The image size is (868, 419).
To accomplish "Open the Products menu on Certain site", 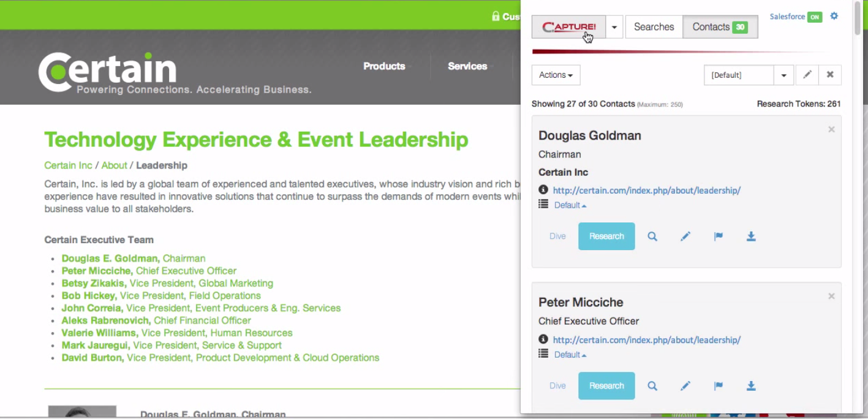I will [x=384, y=66].
